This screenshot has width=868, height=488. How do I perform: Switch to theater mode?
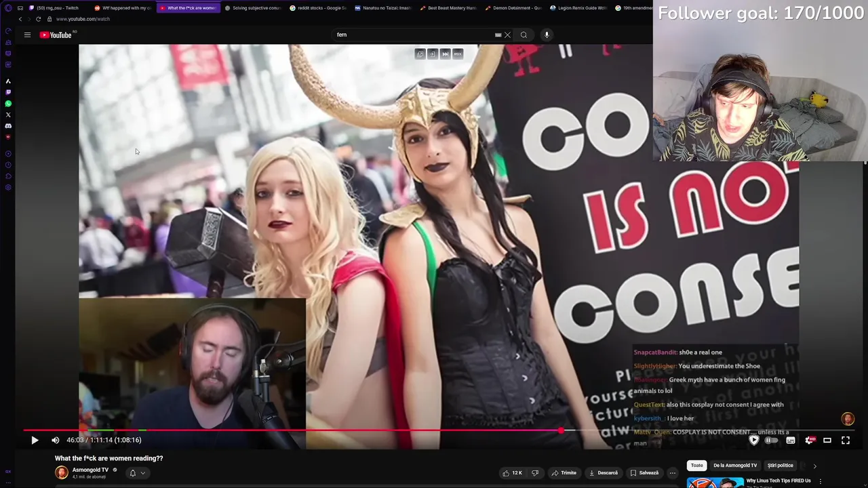click(827, 441)
